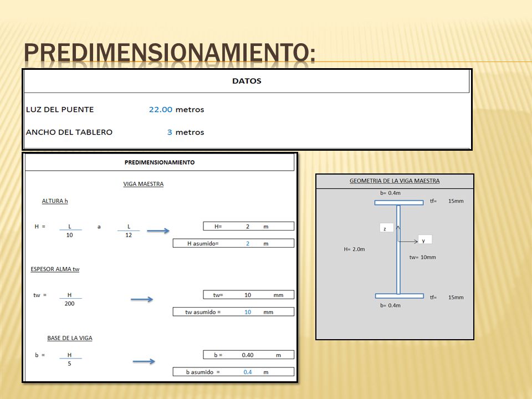This screenshot has width=532, height=399.
Task: Select the "H / 5" fraction
Action: [70, 359]
